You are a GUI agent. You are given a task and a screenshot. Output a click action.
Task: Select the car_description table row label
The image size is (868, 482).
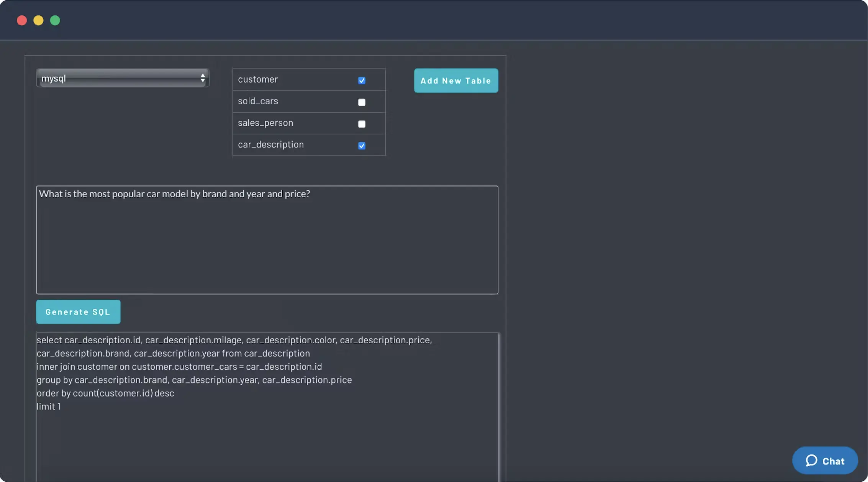pos(270,145)
